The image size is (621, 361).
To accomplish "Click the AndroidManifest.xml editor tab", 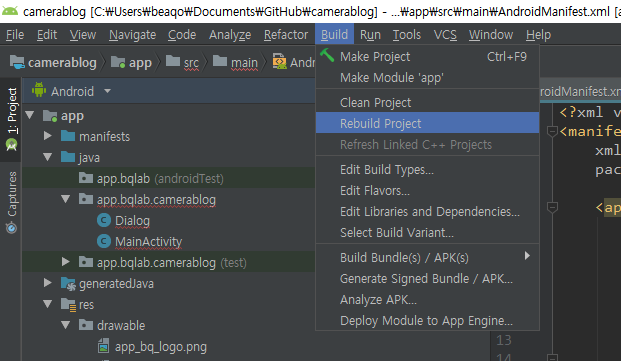I will (580, 91).
